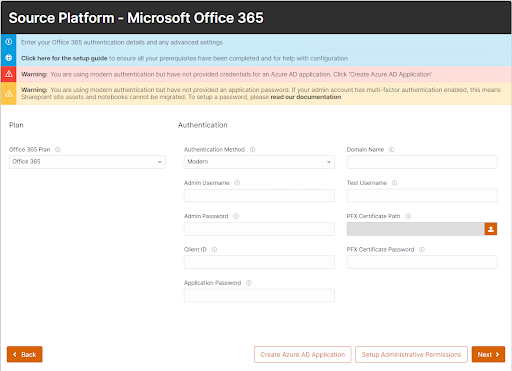Image resolution: width=512 pixels, height=371 pixels.
Task: Open the setup guide link
Action: pos(64,58)
